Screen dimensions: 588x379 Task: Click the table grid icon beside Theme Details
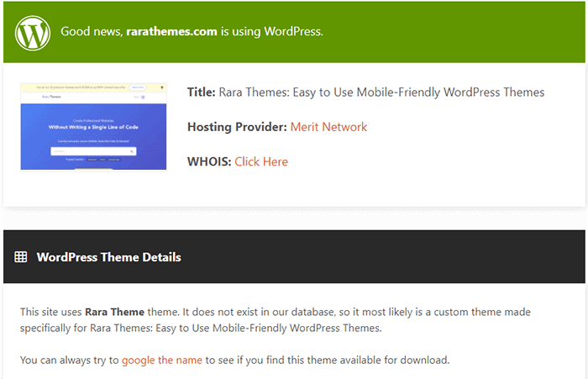(x=21, y=257)
